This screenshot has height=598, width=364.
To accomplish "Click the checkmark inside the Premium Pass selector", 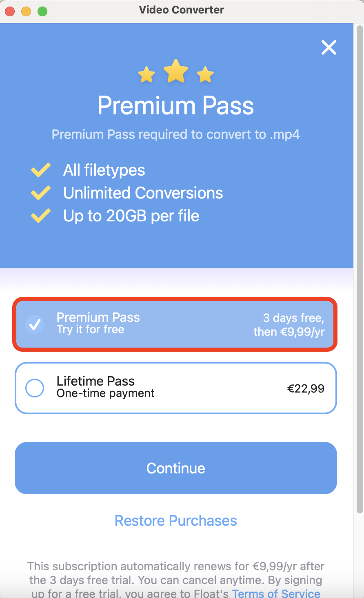I will click(x=35, y=324).
